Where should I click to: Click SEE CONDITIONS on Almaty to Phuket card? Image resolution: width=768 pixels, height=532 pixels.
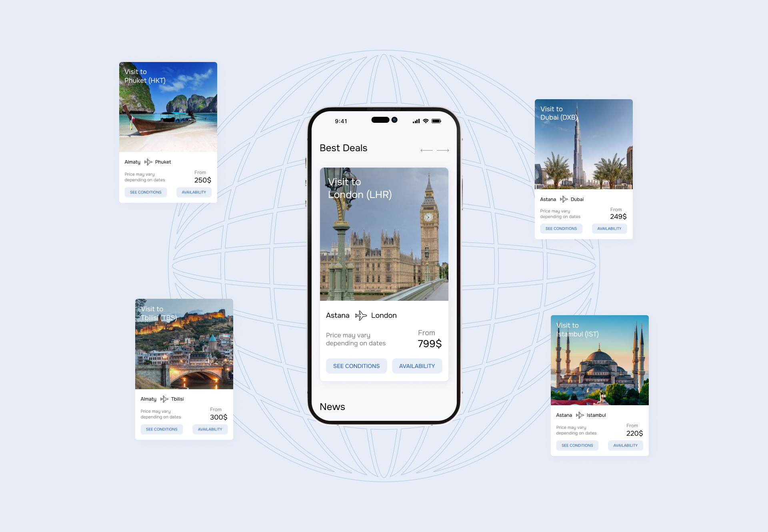pos(145,192)
